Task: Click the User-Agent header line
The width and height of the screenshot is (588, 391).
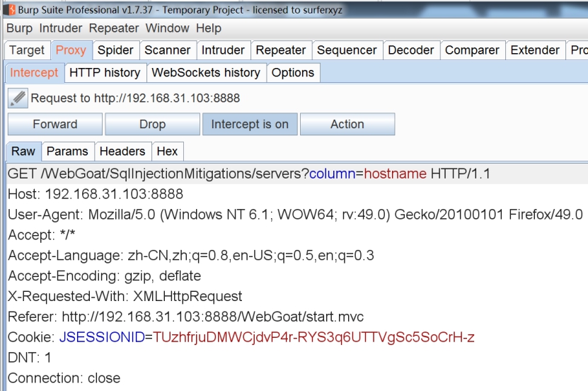Action: [x=295, y=215]
